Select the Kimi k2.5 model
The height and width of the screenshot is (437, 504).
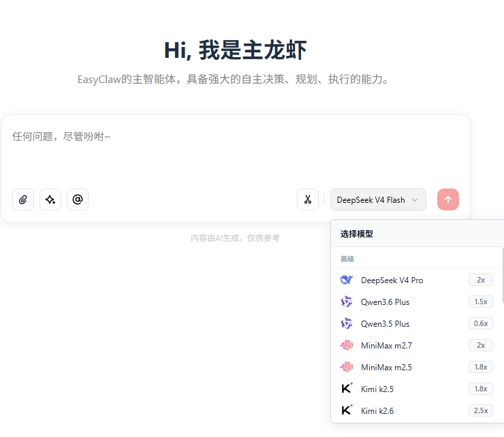coord(416,389)
